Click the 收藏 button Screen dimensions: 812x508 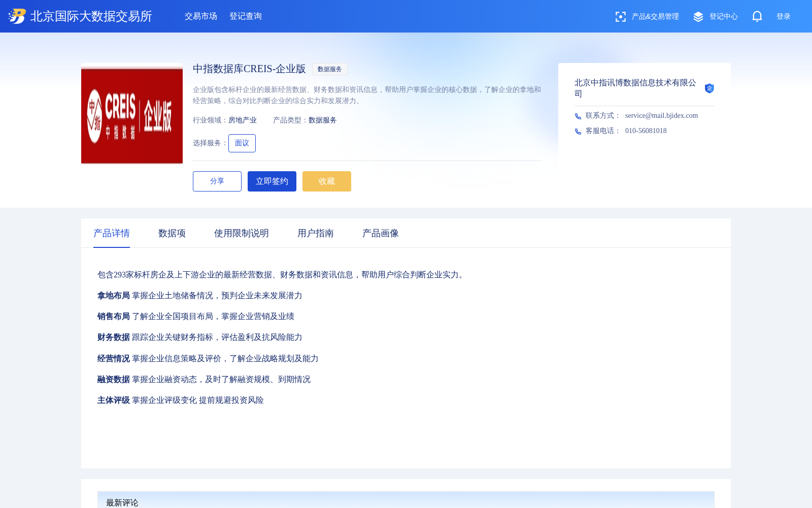[x=327, y=181]
